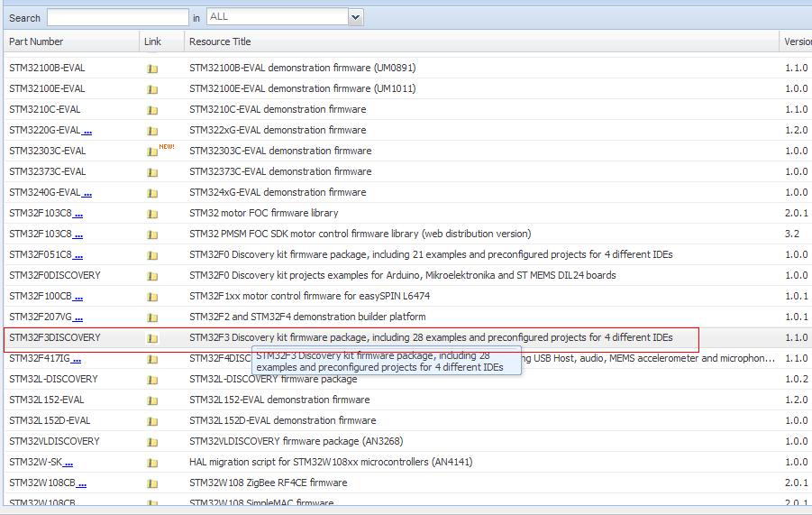Open folder link icon for STM32W-SK
The image size is (812, 515).
[x=152, y=462]
